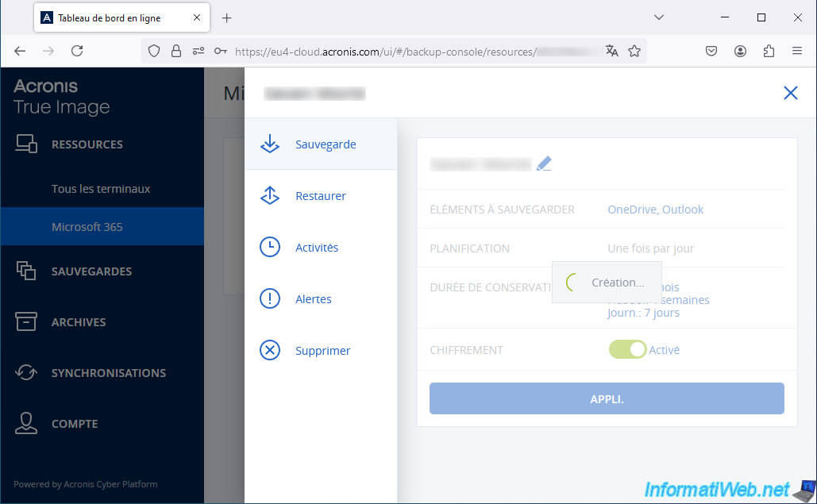817x504 pixels.
Task: Click the Supprimer cross-circle icon
Action: click(270, 350)
